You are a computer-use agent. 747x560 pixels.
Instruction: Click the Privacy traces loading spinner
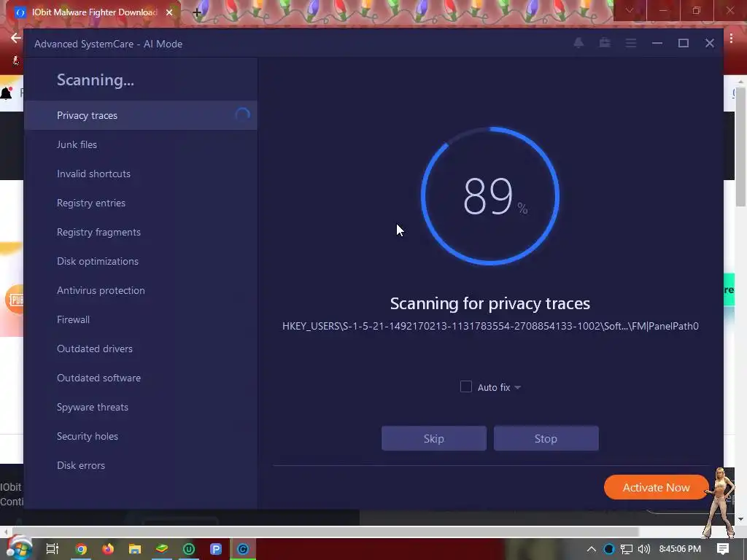coord(242,115)
